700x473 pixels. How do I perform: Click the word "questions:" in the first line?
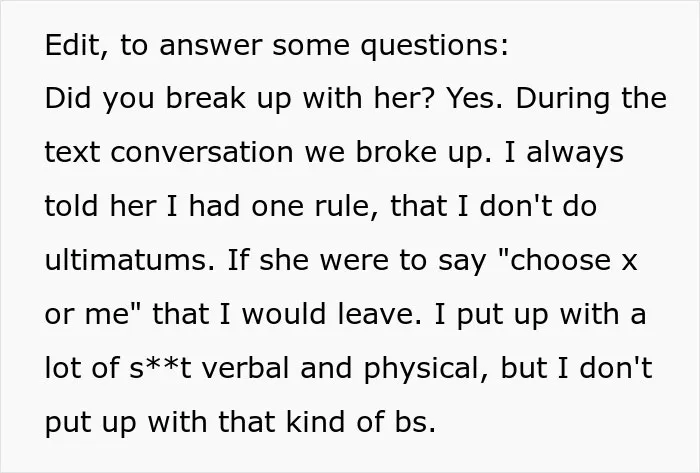point(435,47)
